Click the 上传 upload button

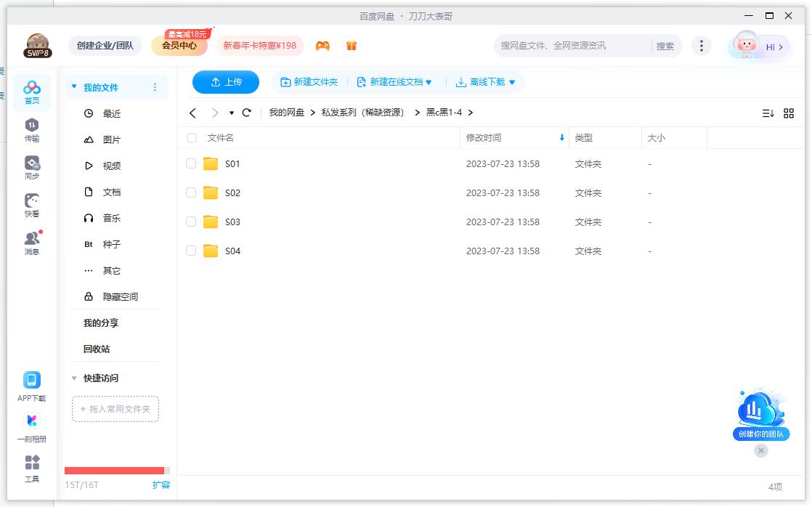225,81
